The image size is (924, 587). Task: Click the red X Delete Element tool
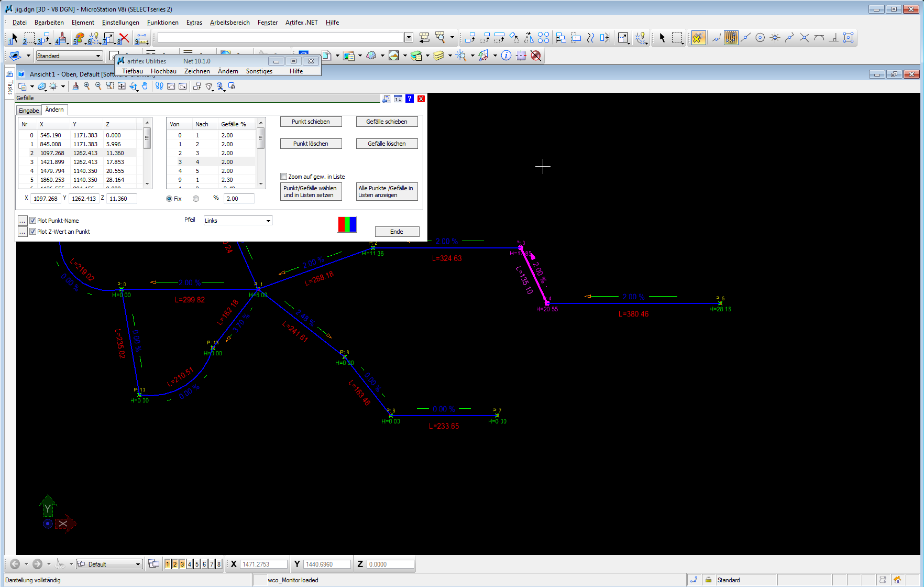tap(124, 38)
